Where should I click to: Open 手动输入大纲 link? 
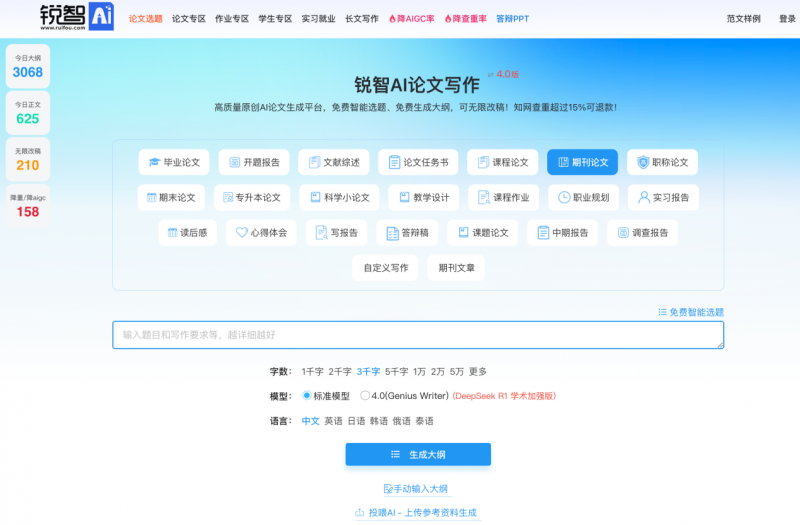pos(416,489)
